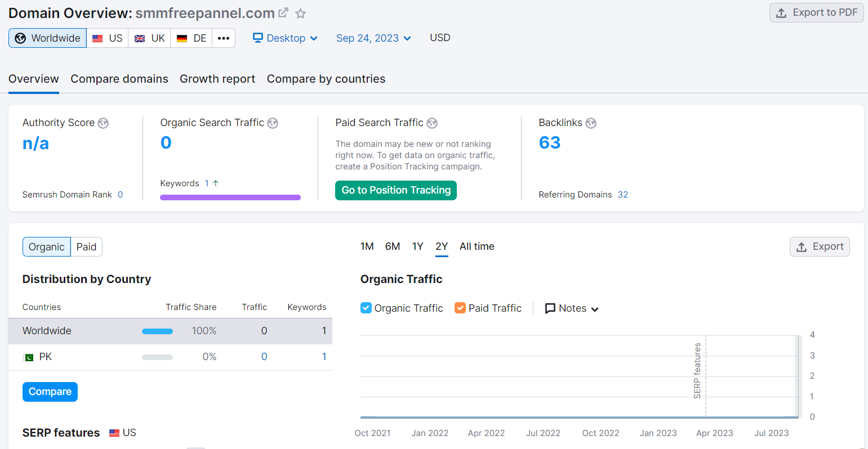Open the domain in a new tab via the external link icon
Image resolution: width=868 pixels, height=449 pixels.
click(x=283, y=12)
